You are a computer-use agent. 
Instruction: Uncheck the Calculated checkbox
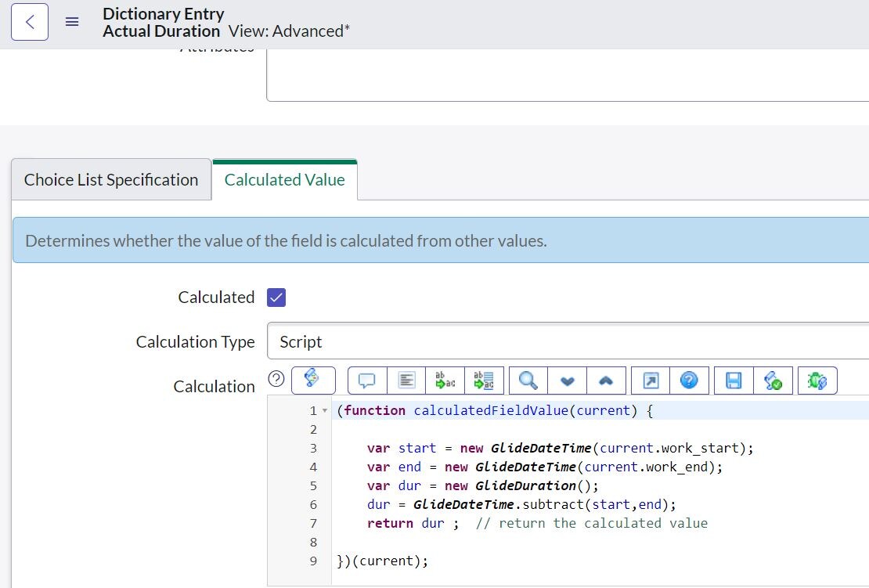click(x=276, y=298)
